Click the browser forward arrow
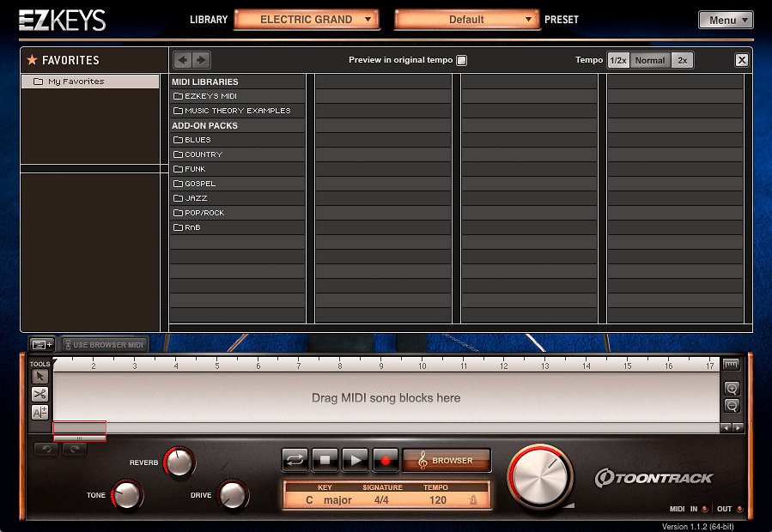 pos(201,60)
